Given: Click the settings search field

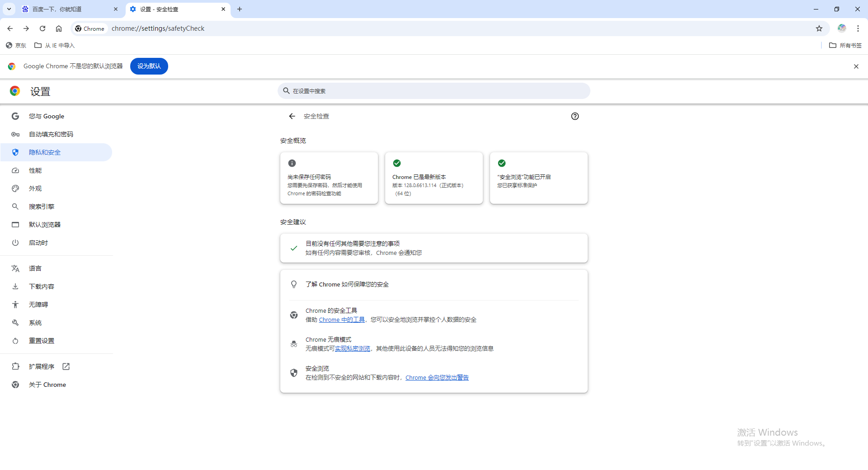Looking at the screenshot, I should tap(434, 91).
